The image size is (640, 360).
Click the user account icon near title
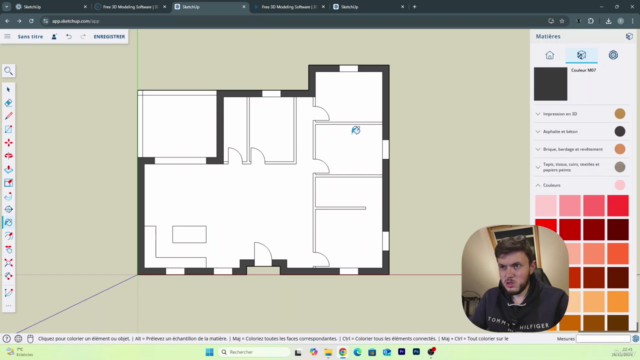[x=54, y=36]
